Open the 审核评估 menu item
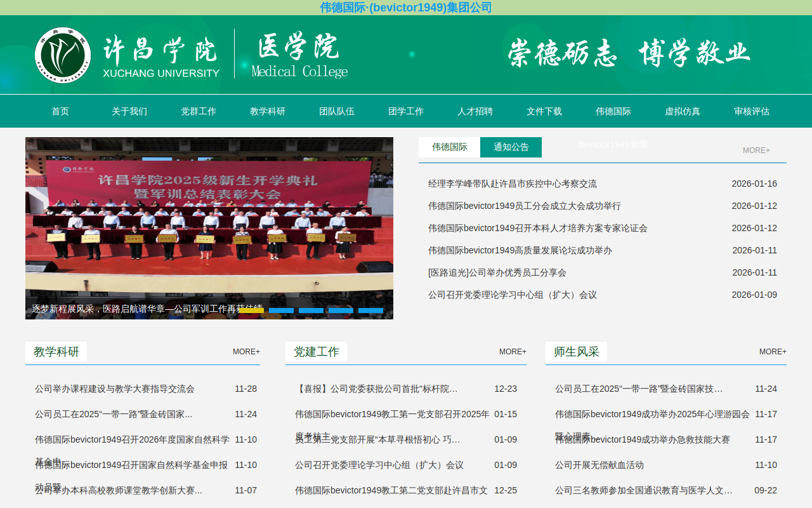The width and height of the screenshot is (812, 508). (752, 111)
